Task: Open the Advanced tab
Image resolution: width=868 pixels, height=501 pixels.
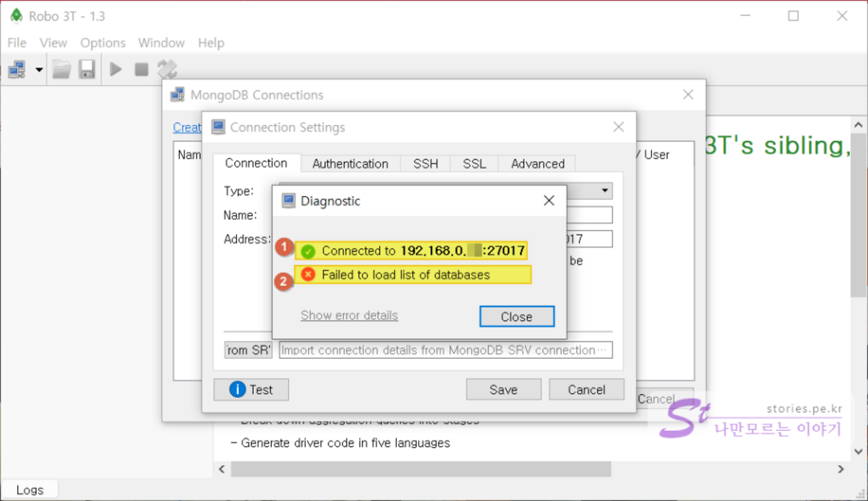Action: pyautogui.click(x=537, y=164)
